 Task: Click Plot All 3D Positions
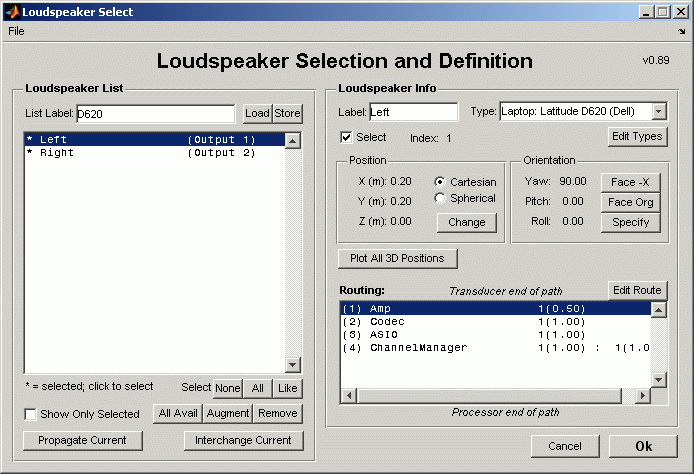pos(397,258)
